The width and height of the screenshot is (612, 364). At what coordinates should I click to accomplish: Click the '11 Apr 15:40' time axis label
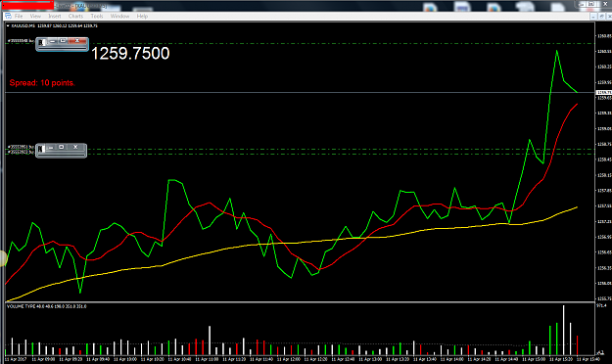pos(588,359)
